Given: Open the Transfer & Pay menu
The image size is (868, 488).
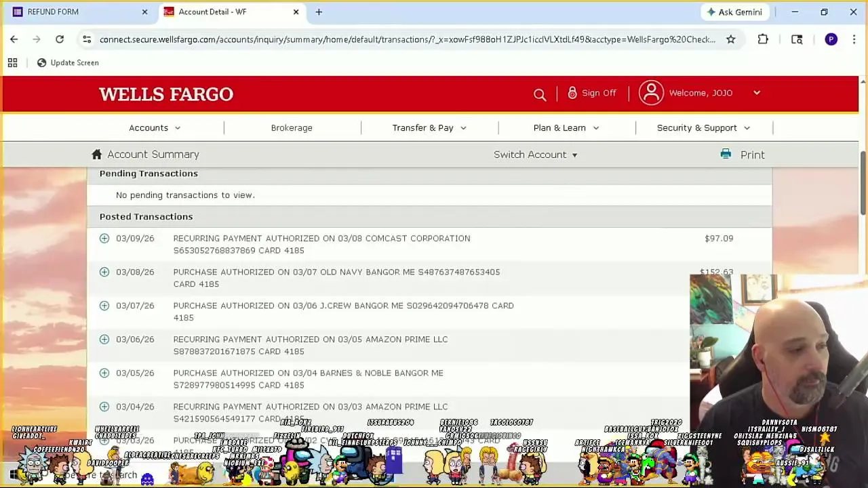Looking at the screenshot, I should (429, 127).
